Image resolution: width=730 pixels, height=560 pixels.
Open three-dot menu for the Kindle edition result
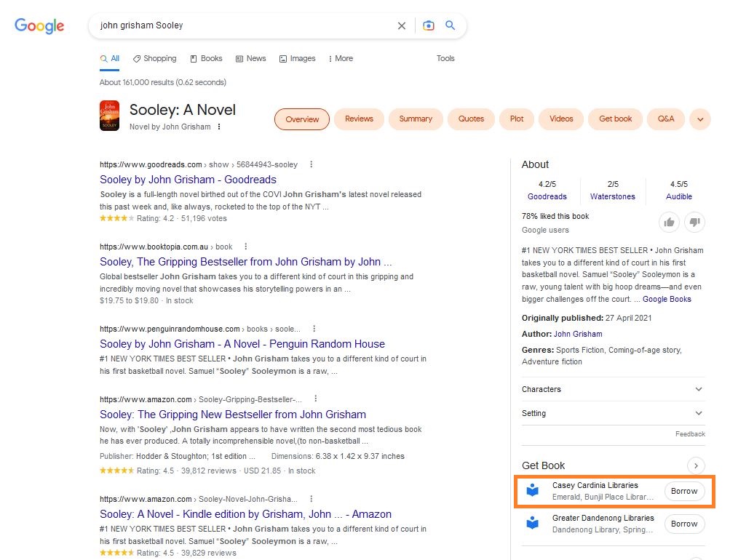312,499
